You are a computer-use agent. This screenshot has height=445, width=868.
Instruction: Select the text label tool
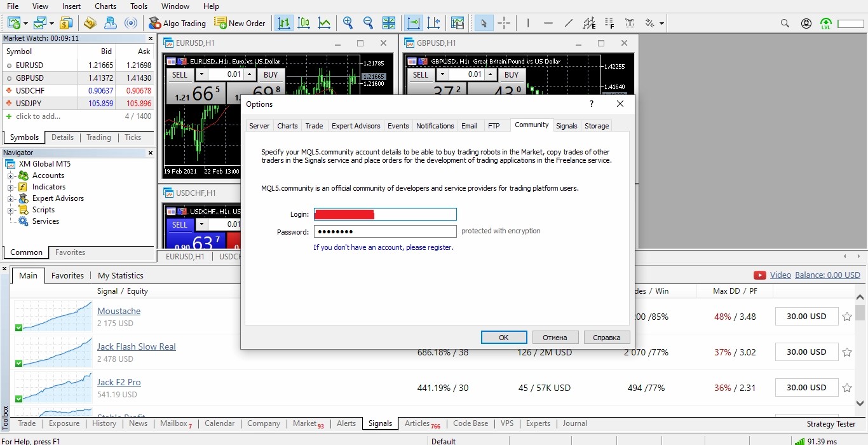(x=629, y=24)
